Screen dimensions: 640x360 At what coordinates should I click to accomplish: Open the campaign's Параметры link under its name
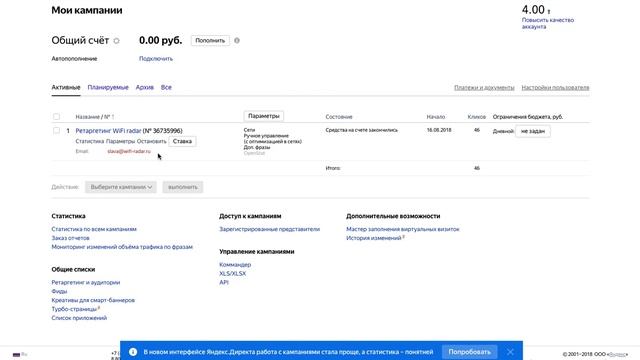120,141
